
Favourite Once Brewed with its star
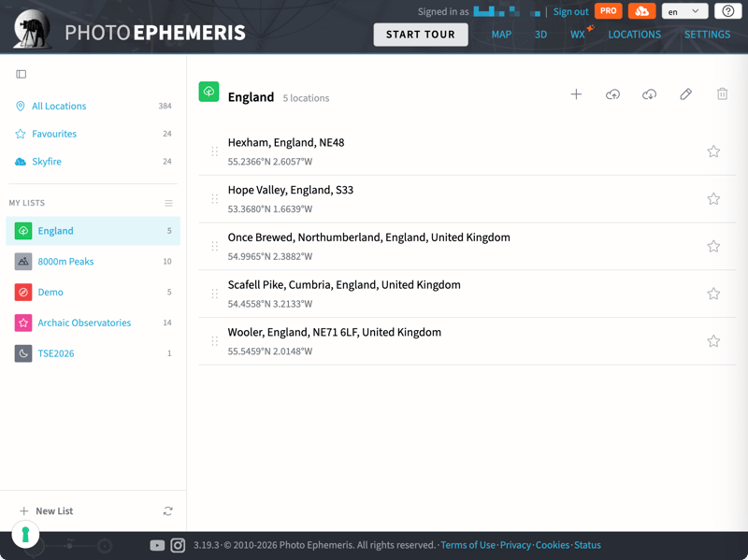713,246
